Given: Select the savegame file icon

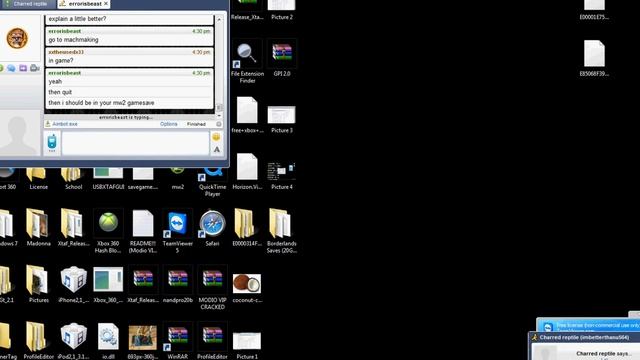Looking at the screenshot, I should click(143, 180).
